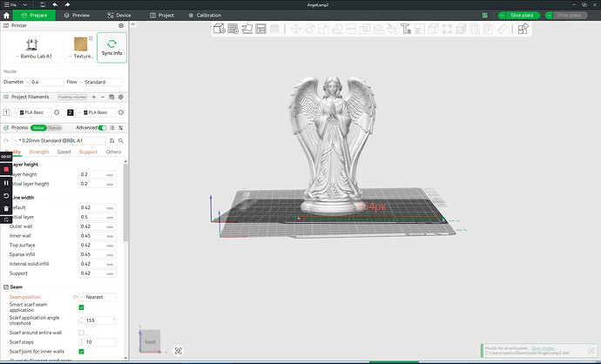Open printer settings gear icon
The height and width of the screenshot is (364, 601).
tap(121, 25)
